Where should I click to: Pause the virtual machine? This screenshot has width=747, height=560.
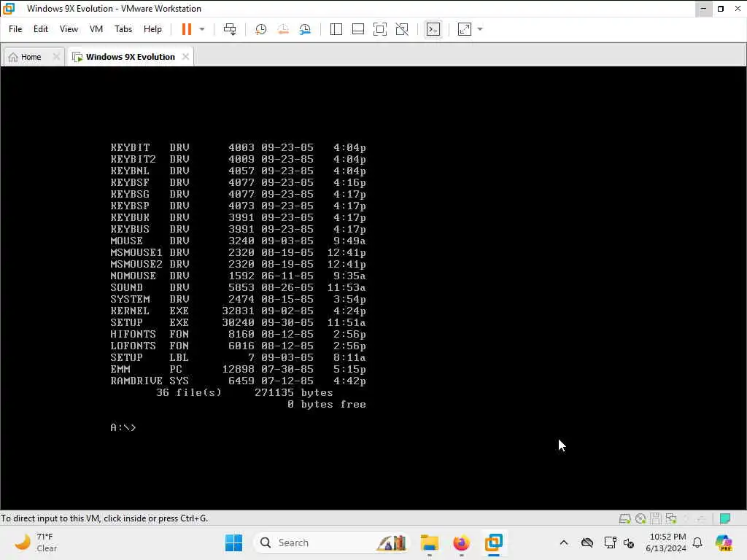click(186, 29)
